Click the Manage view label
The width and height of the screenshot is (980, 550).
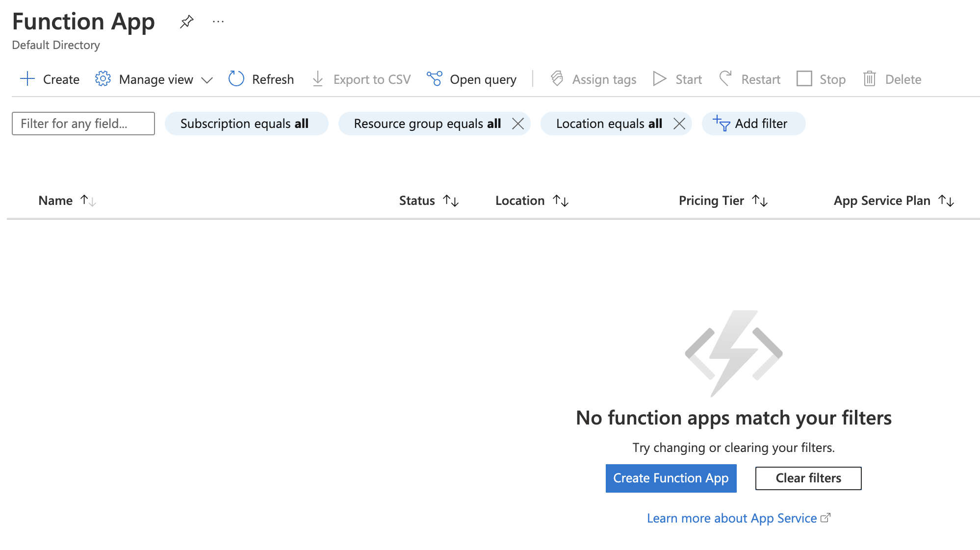coord(156,79)
